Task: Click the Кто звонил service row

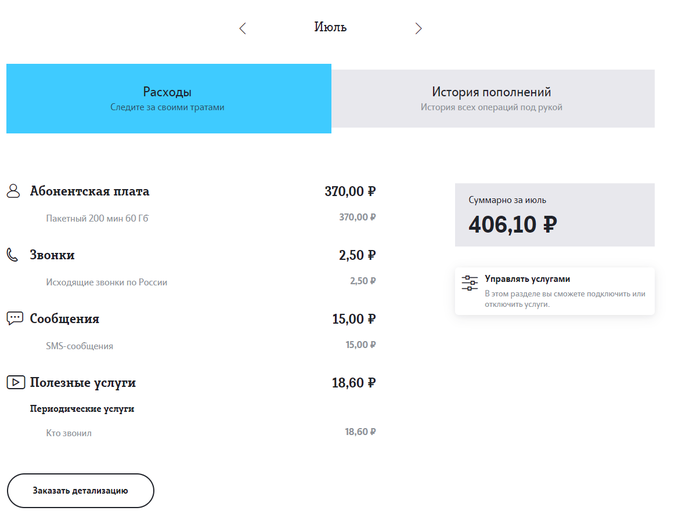Action: [68, 432]
